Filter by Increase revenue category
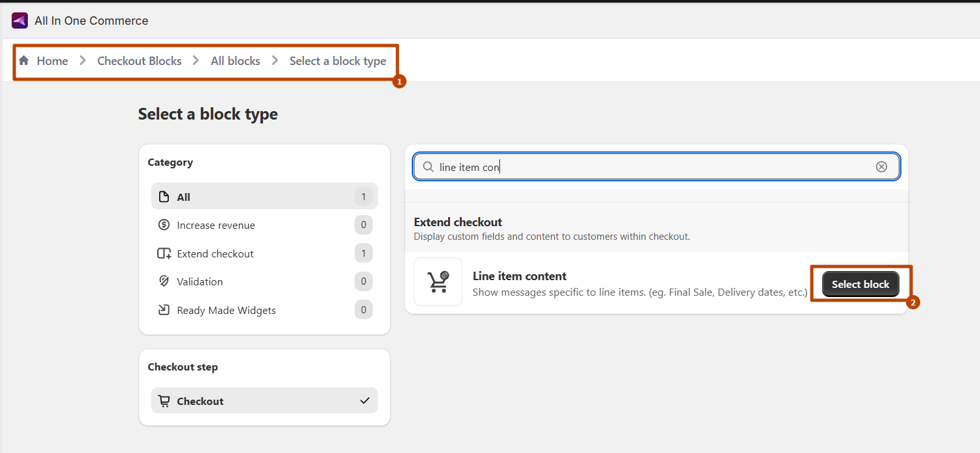980x453 pixels. pyautogui.click(x=216, y=225)
